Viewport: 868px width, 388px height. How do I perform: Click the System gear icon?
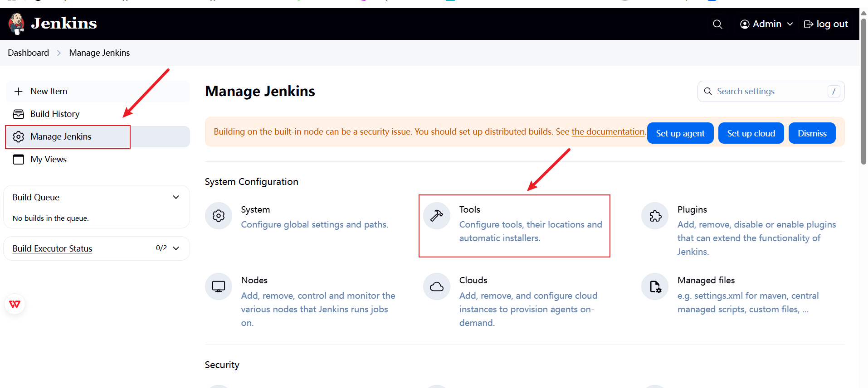[x=219, y=216]
